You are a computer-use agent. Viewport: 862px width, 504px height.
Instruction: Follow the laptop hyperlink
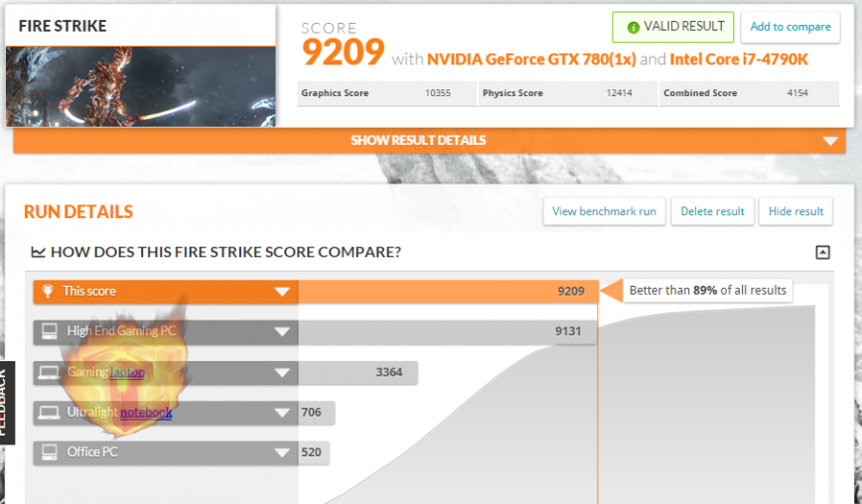127,372
